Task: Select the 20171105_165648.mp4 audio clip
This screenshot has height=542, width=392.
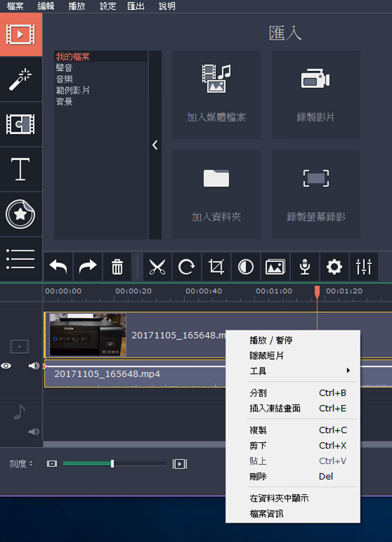Action: point(135,374)
